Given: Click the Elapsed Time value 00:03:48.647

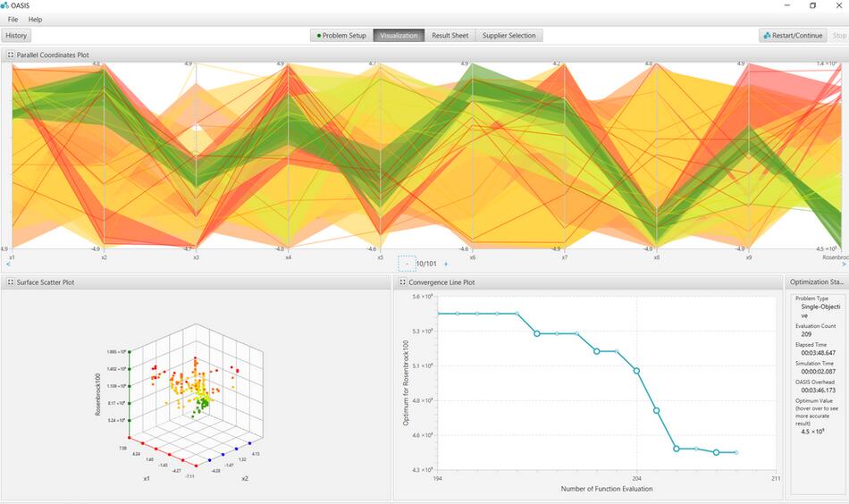Looking at the screenshot, I should pyautogui.click(x=818, y=352).
